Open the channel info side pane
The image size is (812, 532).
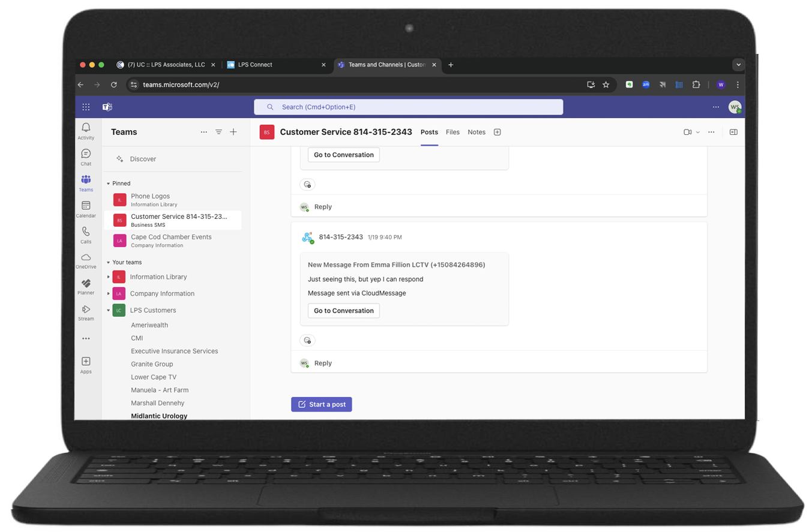point(733,132)
